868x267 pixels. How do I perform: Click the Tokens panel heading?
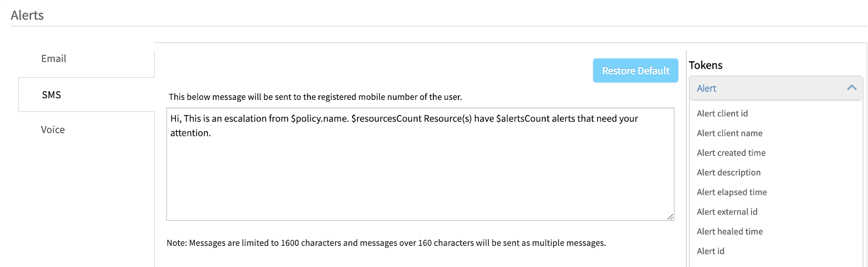pos(705,65)
